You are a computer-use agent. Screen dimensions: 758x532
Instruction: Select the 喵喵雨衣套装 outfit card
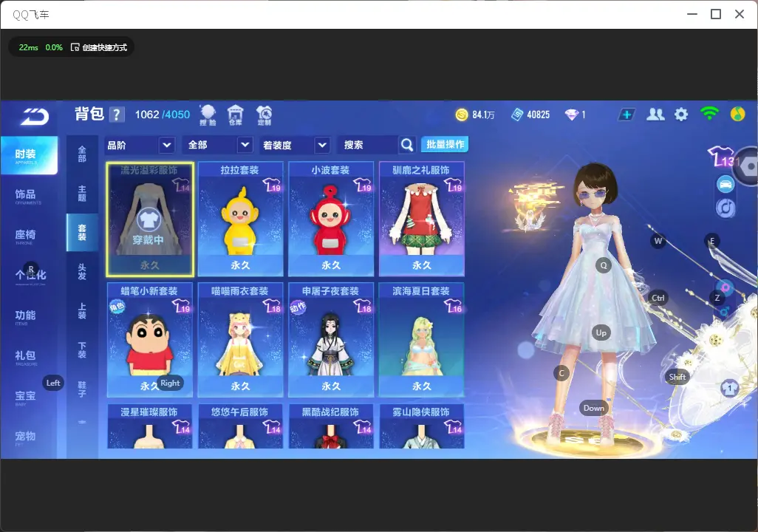(240, 339)
